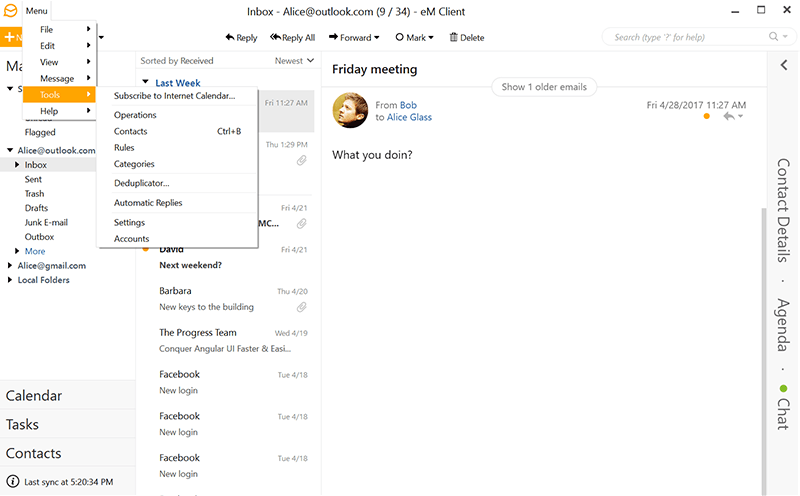Image resolution: width=800 pixels, height=496 pixels.
Task: Click the orange New button
Action: pos(11,37)
